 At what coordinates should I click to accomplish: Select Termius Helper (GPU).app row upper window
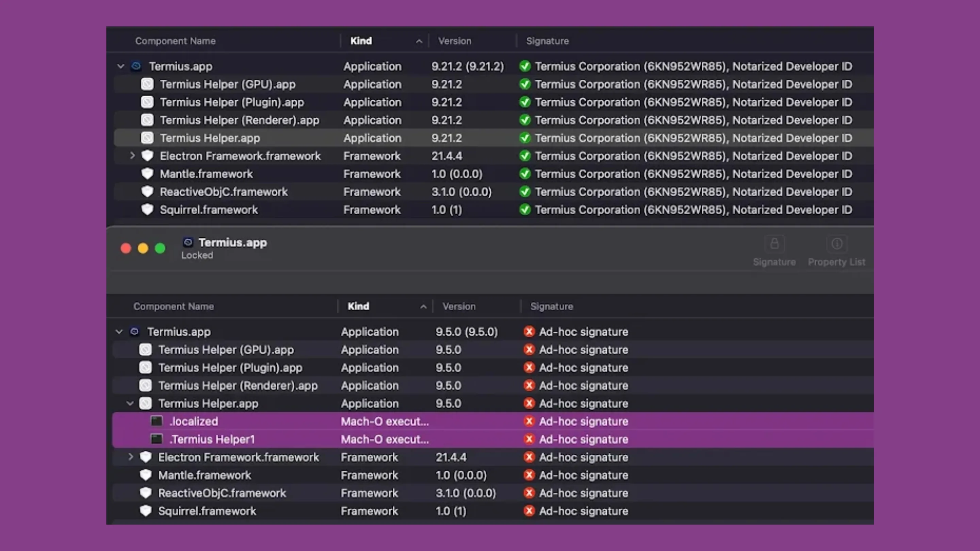[493, 84]
